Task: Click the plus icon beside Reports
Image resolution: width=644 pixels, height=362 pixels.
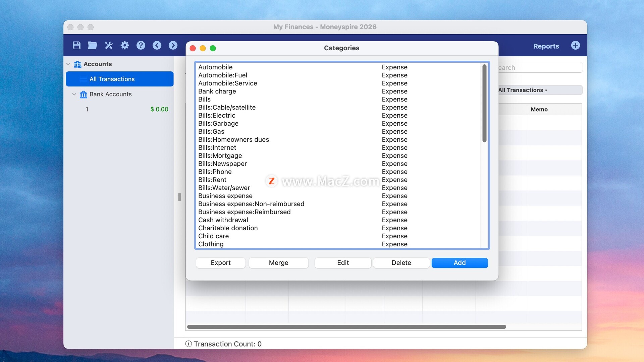Action: [575, 45]
